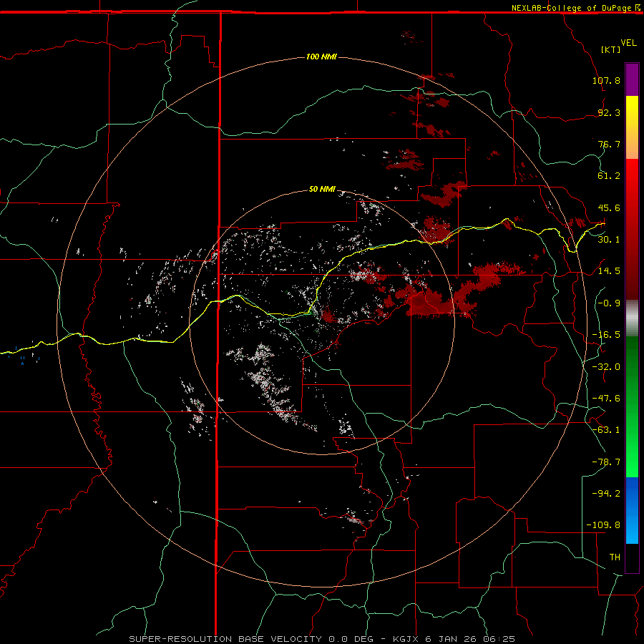Image resolution: width=644 pixels, height=644 pixels.
Task: Click the 61.2 legend value
Action: (x=609, y=176)
